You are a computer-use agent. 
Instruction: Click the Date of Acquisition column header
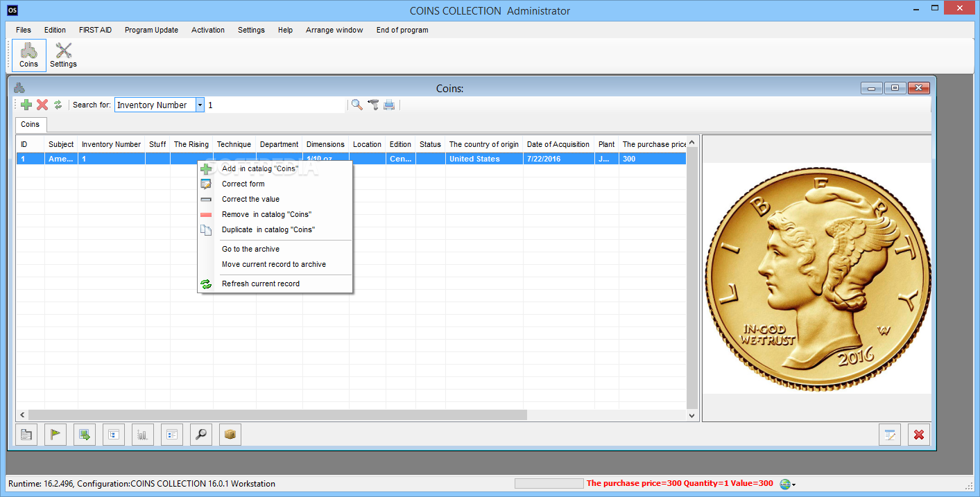point(558,144)
